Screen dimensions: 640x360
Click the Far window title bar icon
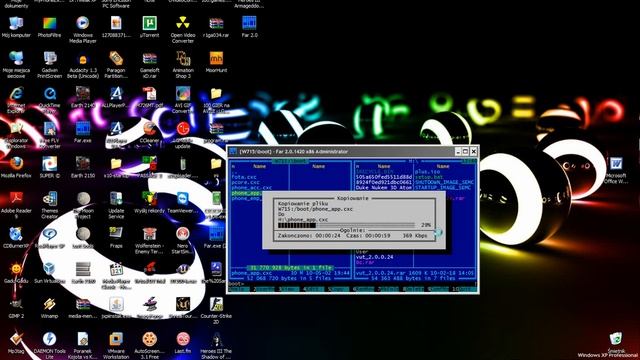pyautogui.click(x=233, y=151)
